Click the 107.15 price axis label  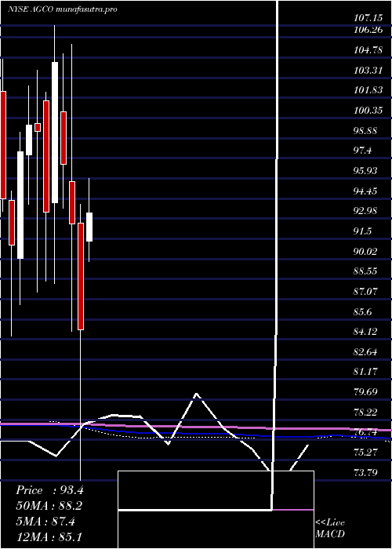(x=368, y=16)
